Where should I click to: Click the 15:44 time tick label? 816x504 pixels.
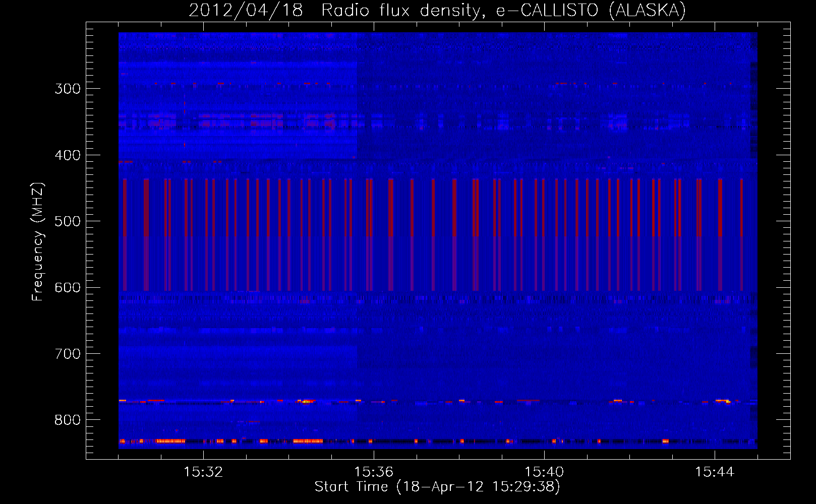pos(715,472)
